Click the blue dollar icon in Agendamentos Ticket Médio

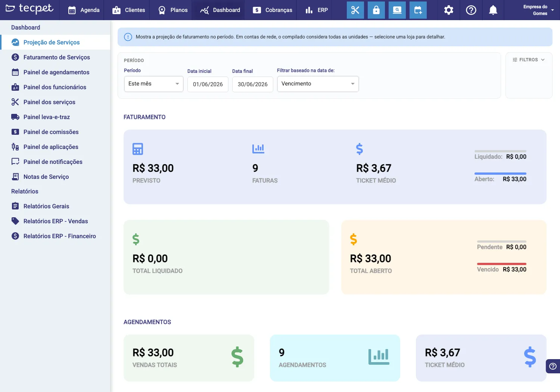530,357
